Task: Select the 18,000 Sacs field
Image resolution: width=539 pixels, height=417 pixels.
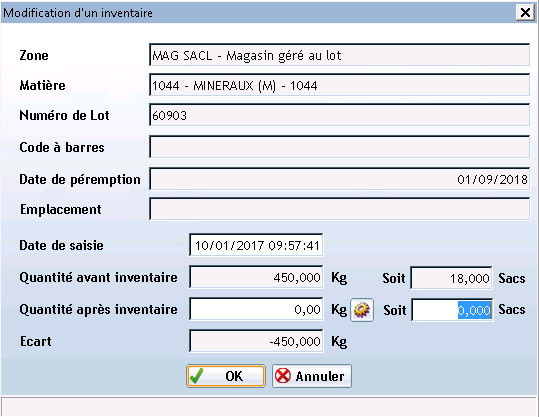Action: (x=451, y=278)
